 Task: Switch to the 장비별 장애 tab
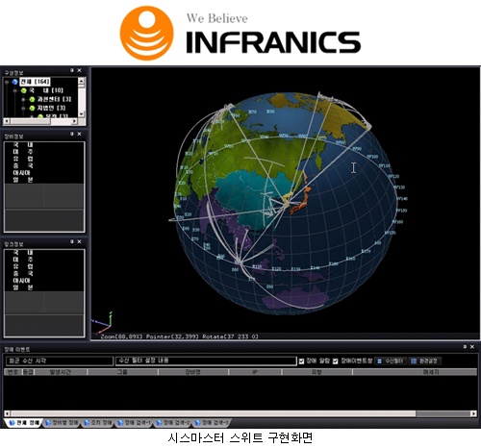click(x=63, y=423)
